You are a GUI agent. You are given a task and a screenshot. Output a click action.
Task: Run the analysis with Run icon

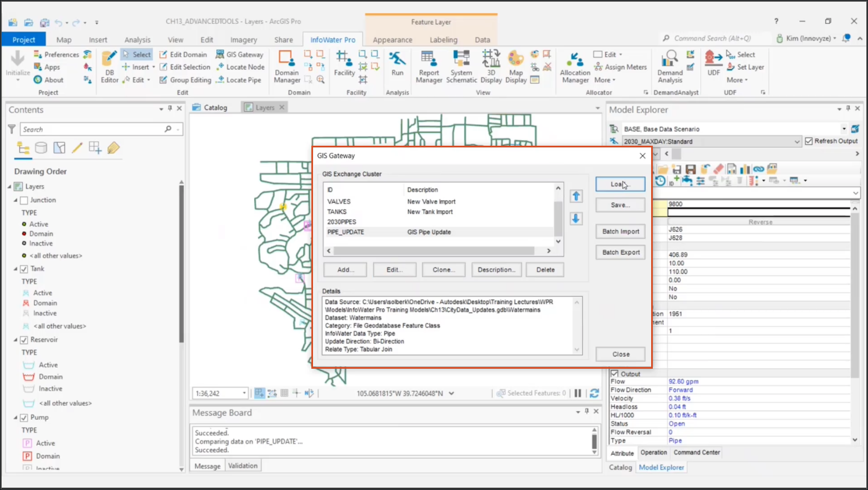pyautogui.click(x=397, y=63)
